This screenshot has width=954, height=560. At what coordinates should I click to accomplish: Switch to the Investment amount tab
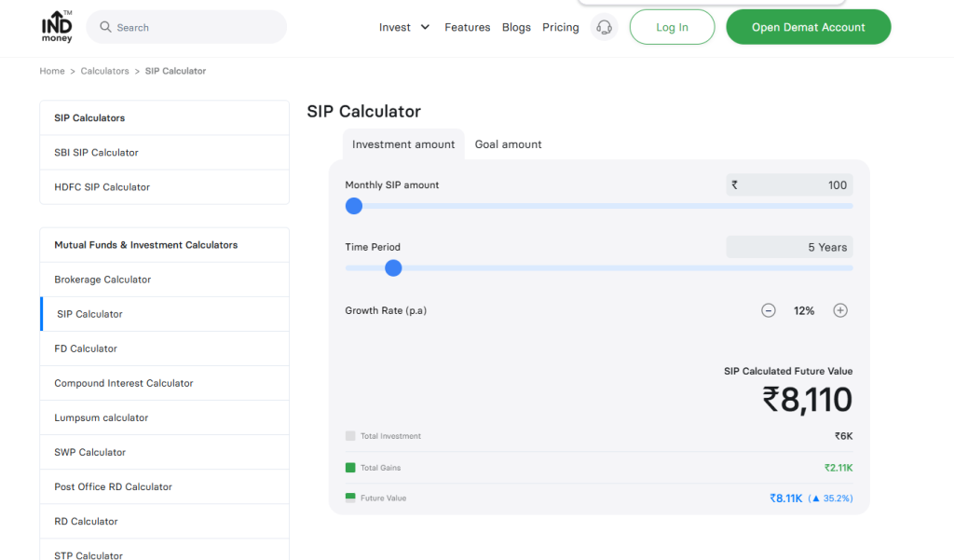pyautogui.click(x=402, y=143)
